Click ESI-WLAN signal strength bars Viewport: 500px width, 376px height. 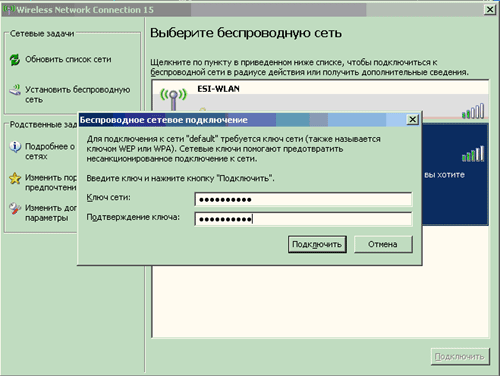(x=473, y=111)
